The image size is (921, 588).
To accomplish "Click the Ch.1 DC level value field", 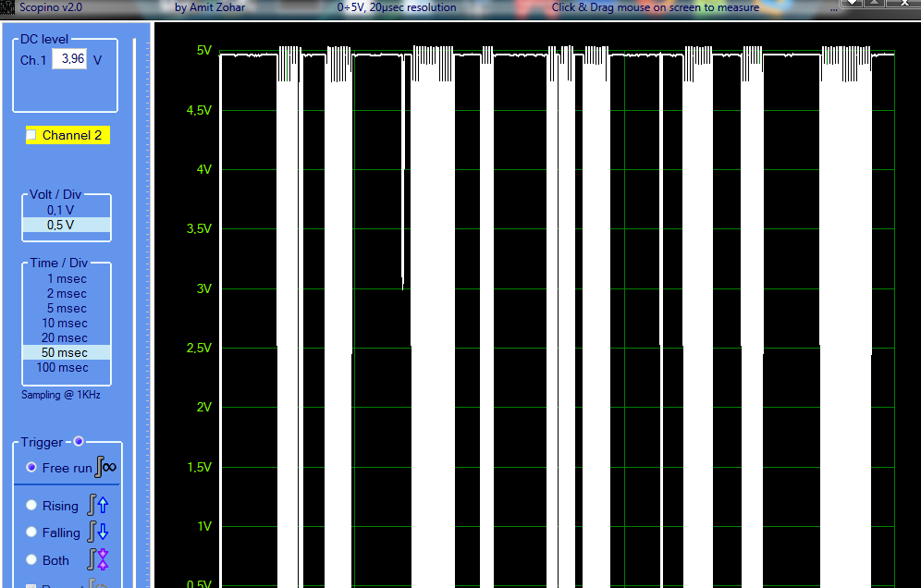I will [x=68, y=59].
